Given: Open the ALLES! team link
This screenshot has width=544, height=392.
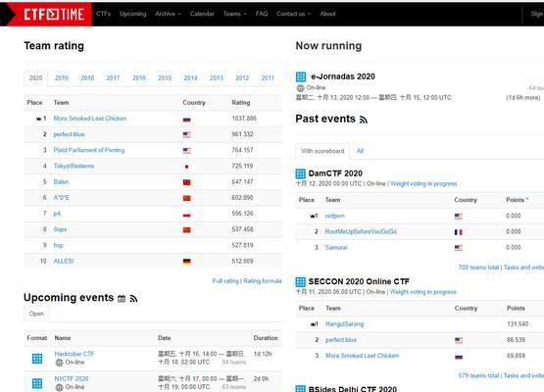Looking at the screenshot, I should 64,262.
